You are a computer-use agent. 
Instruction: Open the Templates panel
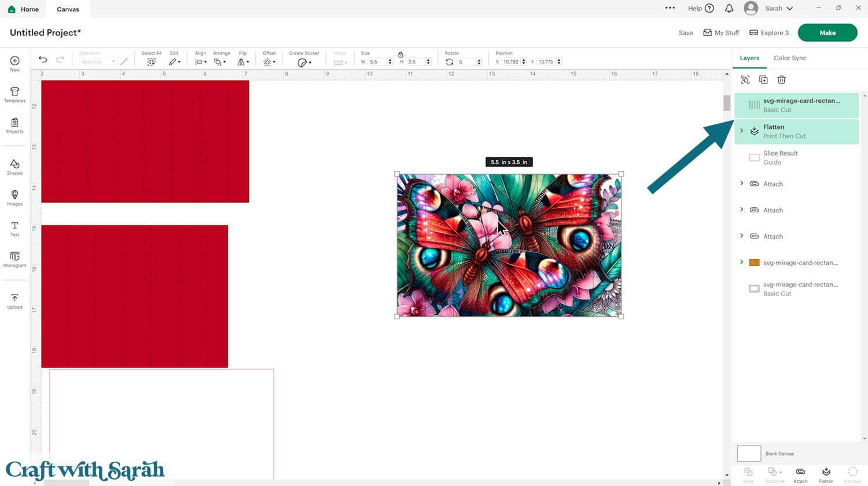tap(14, 94)
